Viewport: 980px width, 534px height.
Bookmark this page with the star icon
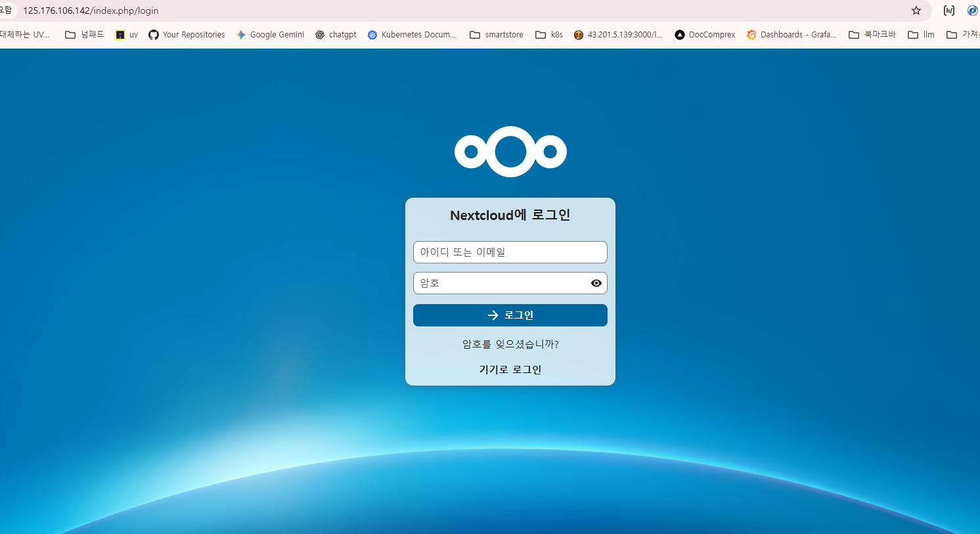916,11
